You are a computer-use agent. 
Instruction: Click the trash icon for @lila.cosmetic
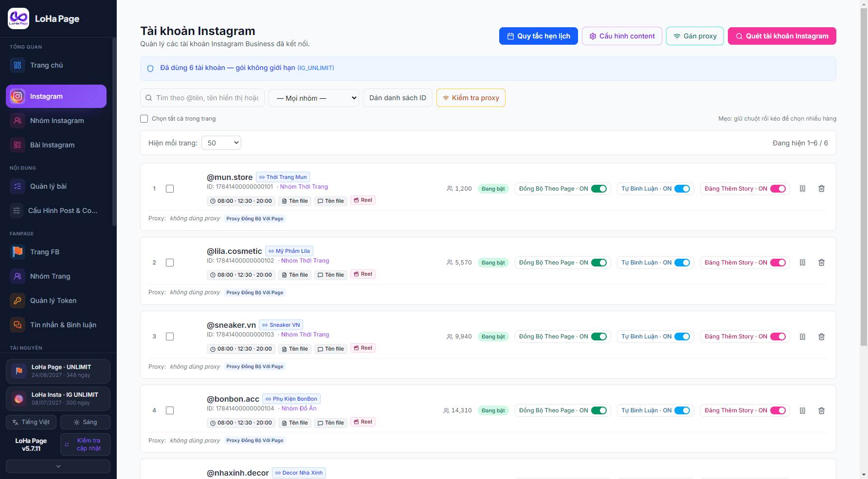pos(821,263)
